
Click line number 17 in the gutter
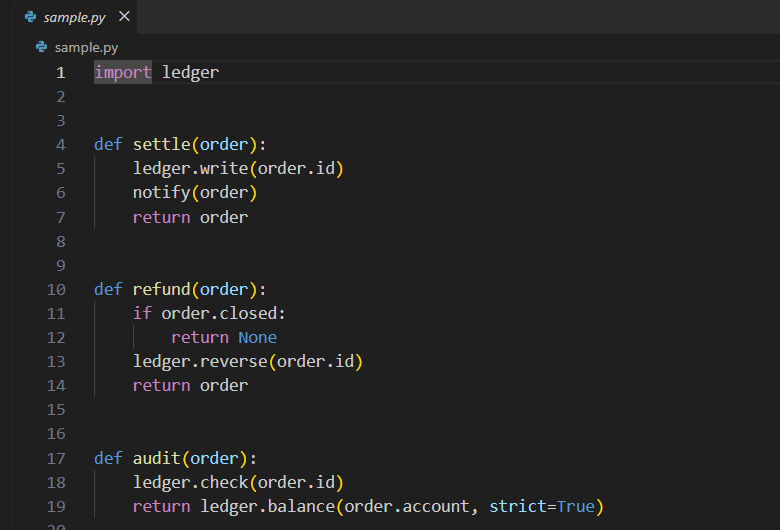[x=56, y=458]
